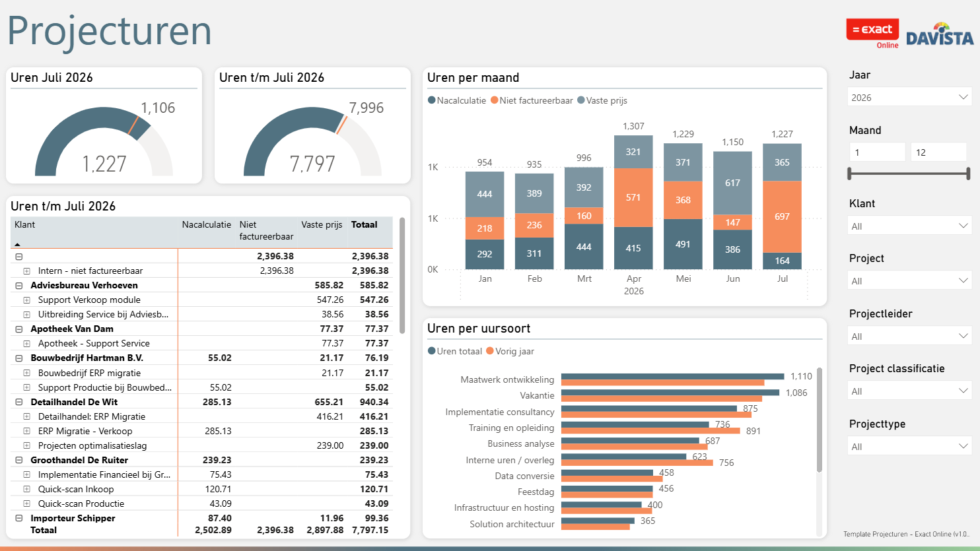Viewport: 980px width, 551px height.
Task: Collapse the Adviesbureau Verhoeven row
Action: pyautogui.click(x=18, y=286)
